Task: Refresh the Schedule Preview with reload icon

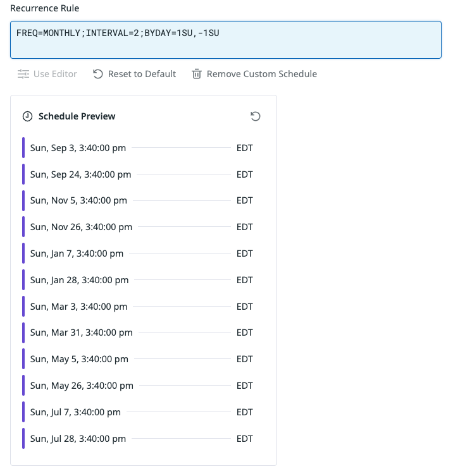Action: pyautogui.click(x=256, y=116)
